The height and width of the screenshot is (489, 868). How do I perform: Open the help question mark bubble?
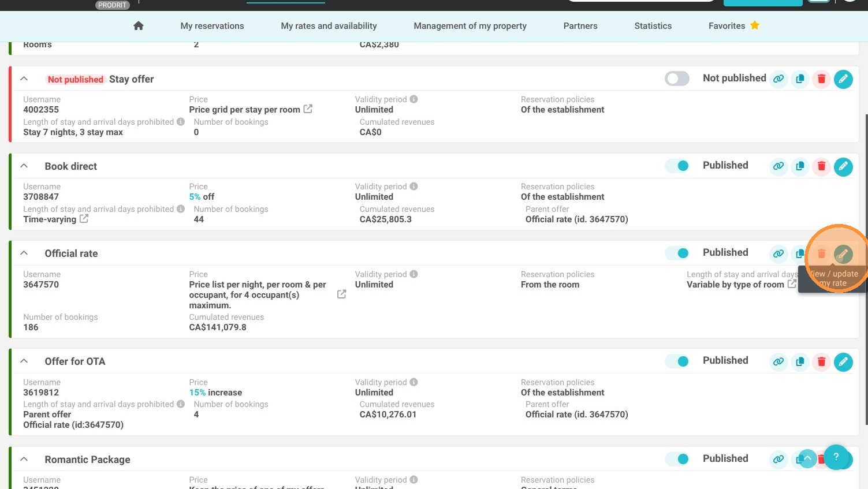836,457
